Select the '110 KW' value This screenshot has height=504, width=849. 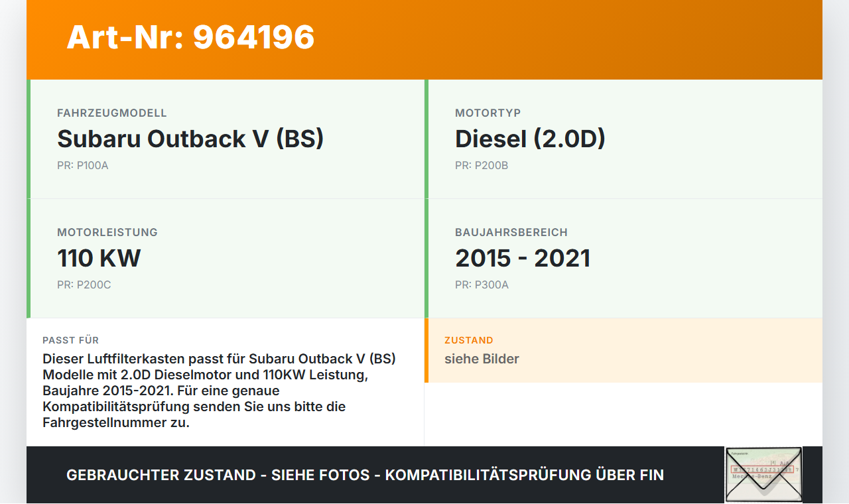pos(99,258)
